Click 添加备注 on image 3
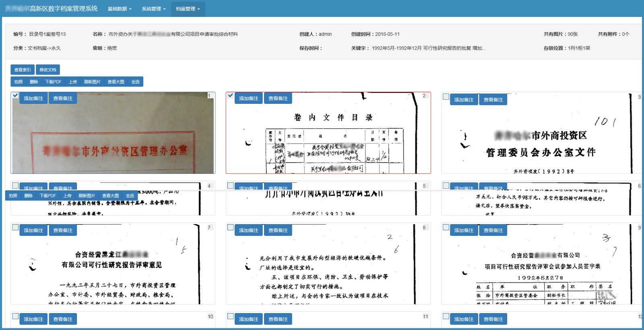The height and width of the screenshot is (330, 644). [x=464, y=99]
